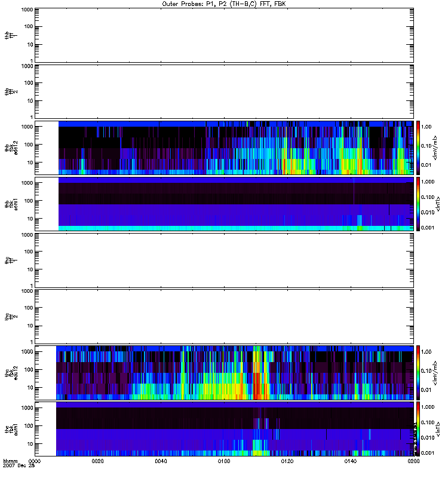Click the '1000' tick label on thb fbk scm1 axis
Screen dimensions: 448x478
click(x=27, y=183)
